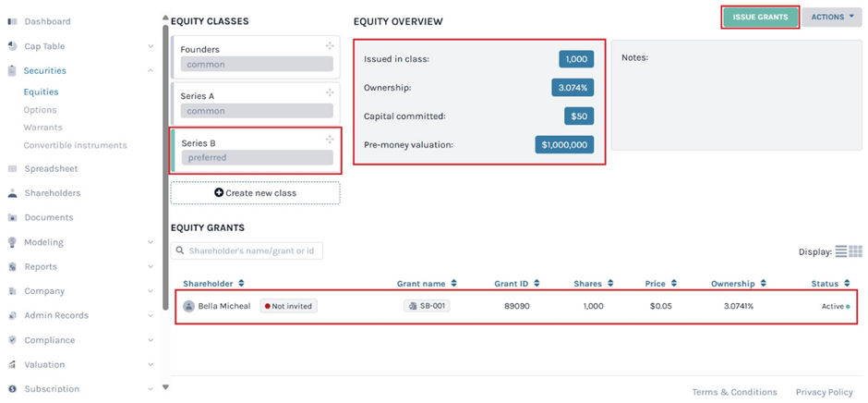This screenshot has width=868, height=403.
Task: Click Create new class button
Action: click(x=255, y=193)
